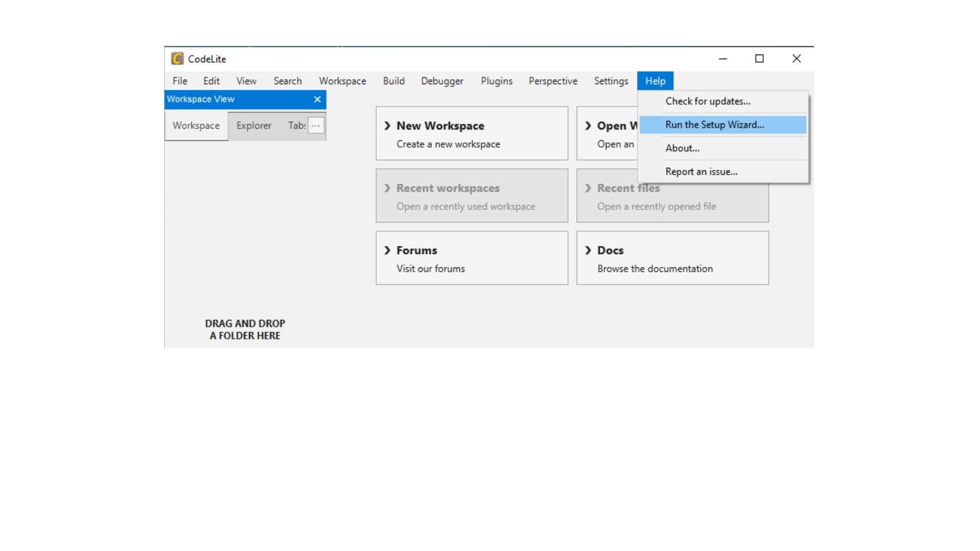Click 'Open a recently opened file' text

click(656, 207)
